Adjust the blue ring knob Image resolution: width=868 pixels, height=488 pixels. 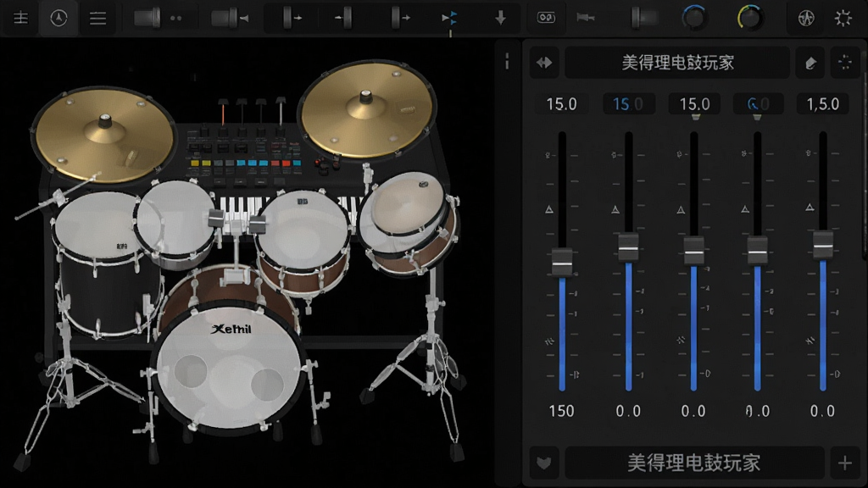tap(694, 18)
